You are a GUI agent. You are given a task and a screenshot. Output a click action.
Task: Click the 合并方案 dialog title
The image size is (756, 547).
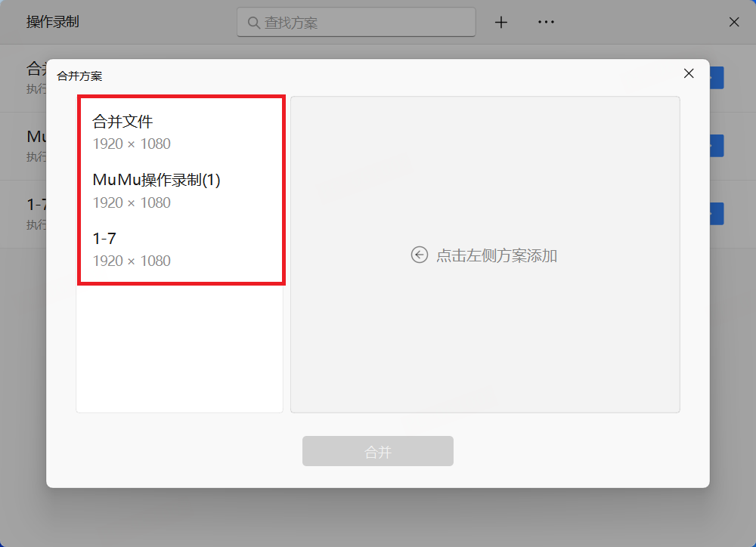tap(79, 76)
